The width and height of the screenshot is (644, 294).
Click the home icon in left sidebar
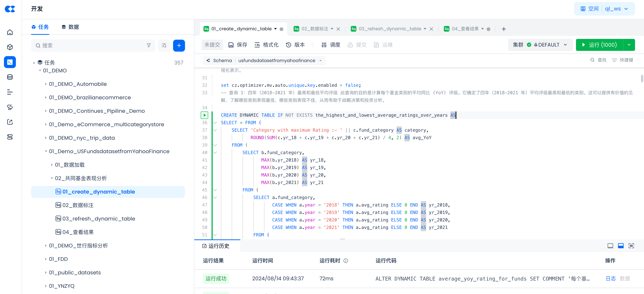[10, 32]
